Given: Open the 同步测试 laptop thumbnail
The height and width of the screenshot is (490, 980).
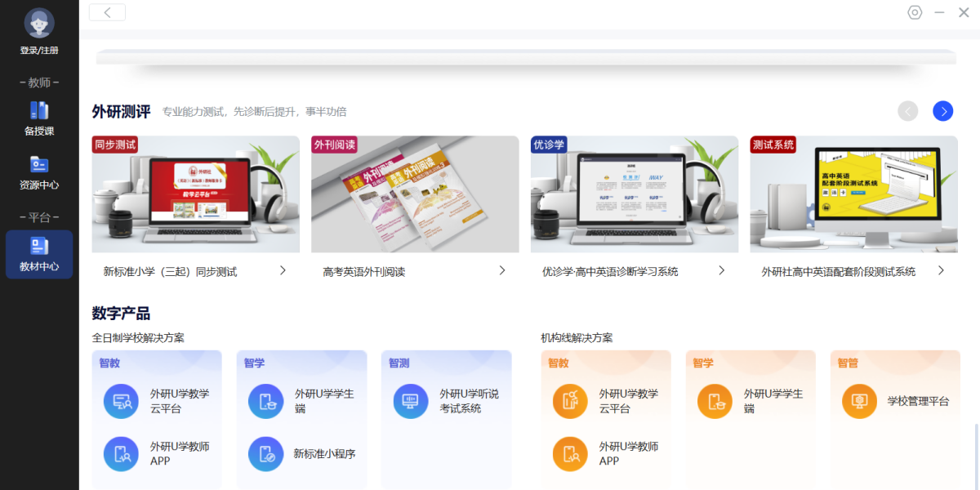Looking at the screenshot, I should point(195,194).
